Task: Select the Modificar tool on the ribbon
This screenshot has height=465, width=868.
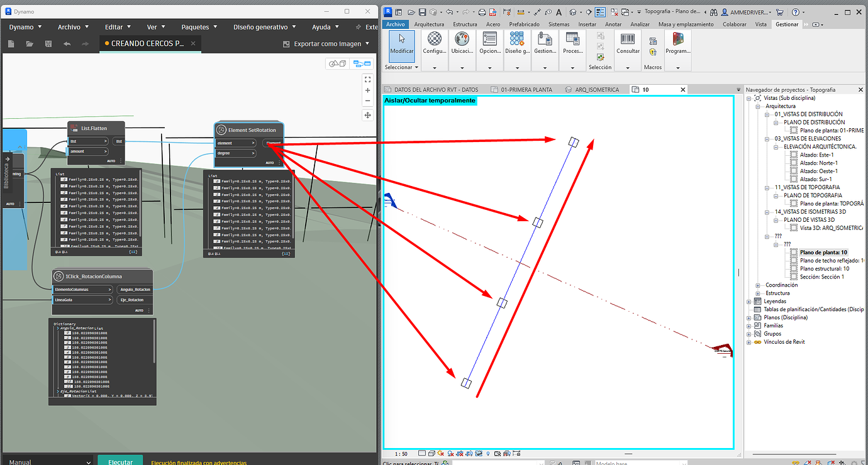Action: (401, 47)
